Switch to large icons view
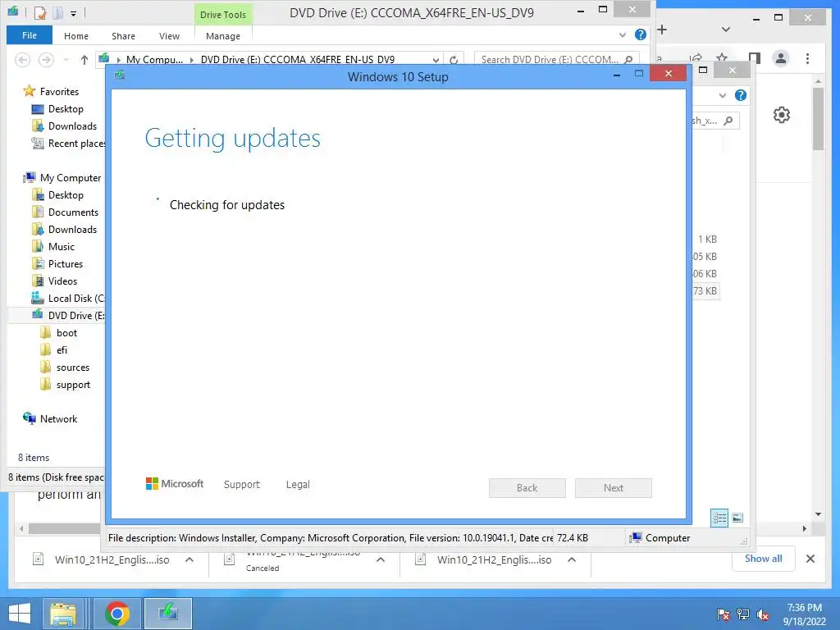Viewport: 840px width, 630px height. (x=737, y=518)
